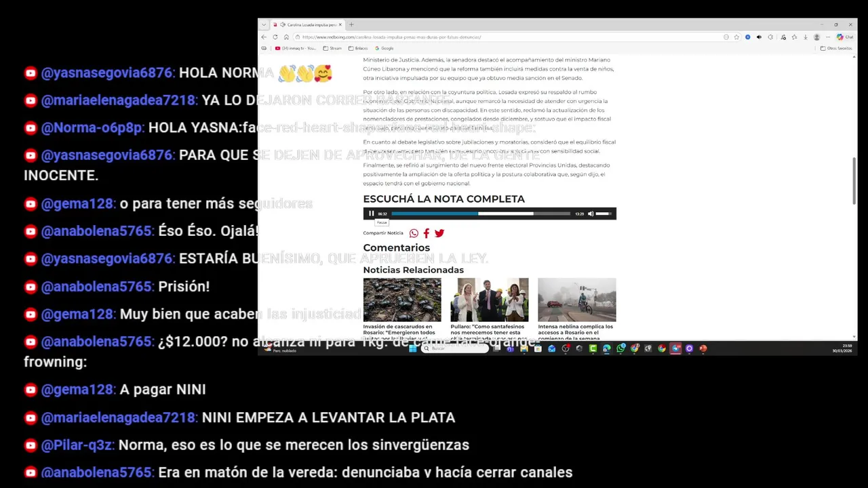The height and width of the screenshot is (488, 868).
Task: Click chat message 'A pagar NINI'
Action: pos(163,390)
